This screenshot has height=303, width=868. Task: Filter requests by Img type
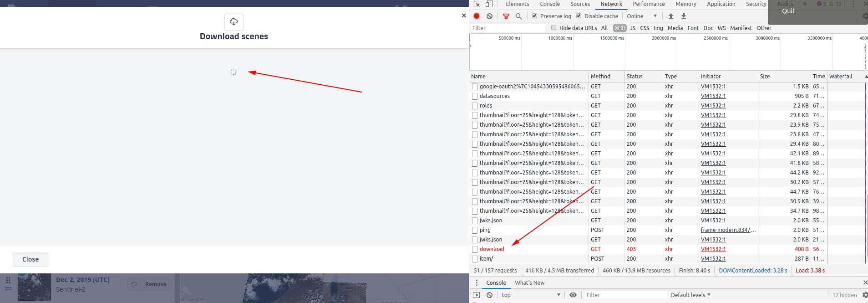[658, 28]
